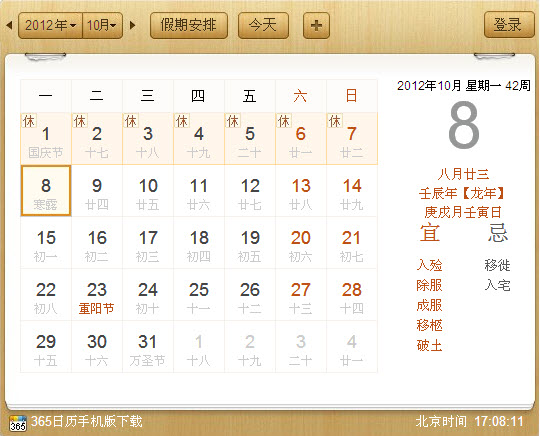Image resolution: width=540 pixels, height=436 pixels.
Task: Select Sunday October 14
Action: (x=352, y=191)
